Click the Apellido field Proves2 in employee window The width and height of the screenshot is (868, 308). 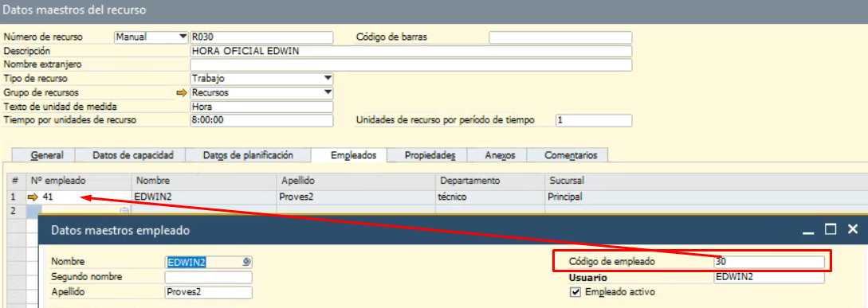click(x=208, y=293)
